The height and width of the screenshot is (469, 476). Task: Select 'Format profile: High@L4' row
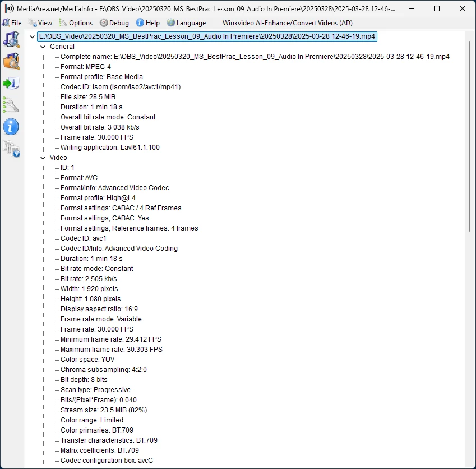point(98,197)
